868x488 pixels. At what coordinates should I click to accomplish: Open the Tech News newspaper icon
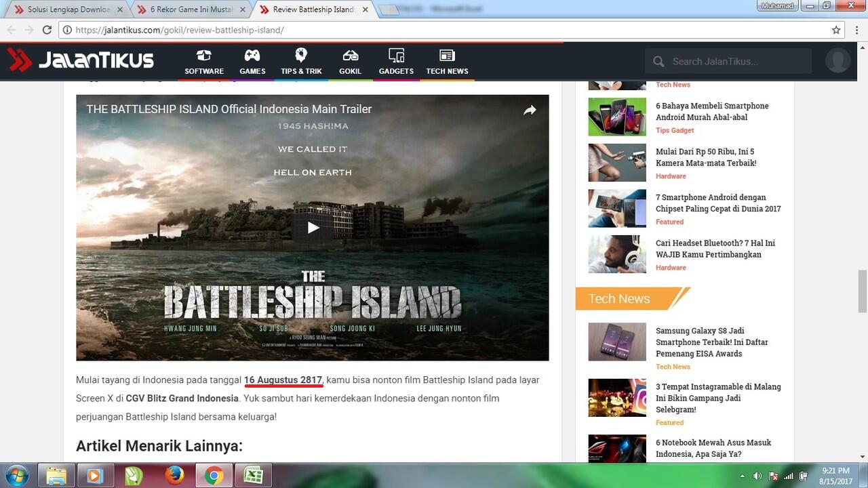pyautogui.click(x=447, y=56)
